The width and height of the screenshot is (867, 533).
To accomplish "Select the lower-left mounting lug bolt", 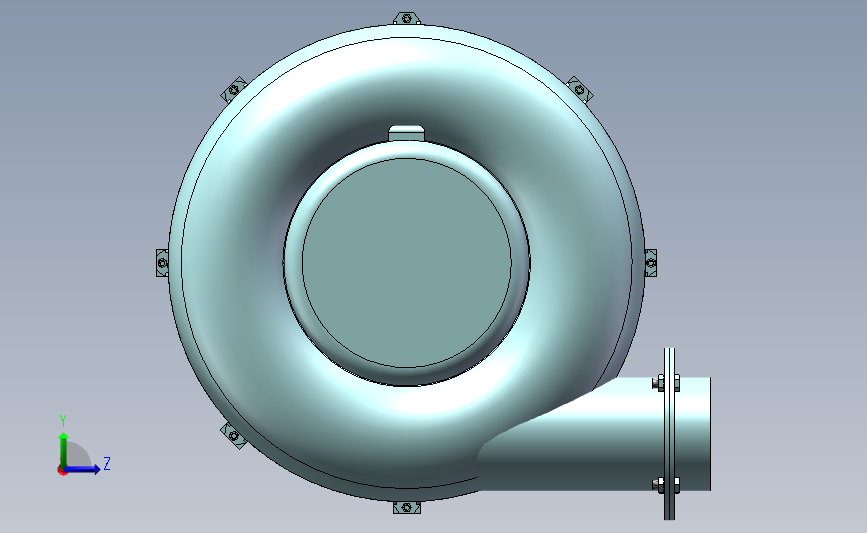I will pyautogui.click(x=233, y=436).
